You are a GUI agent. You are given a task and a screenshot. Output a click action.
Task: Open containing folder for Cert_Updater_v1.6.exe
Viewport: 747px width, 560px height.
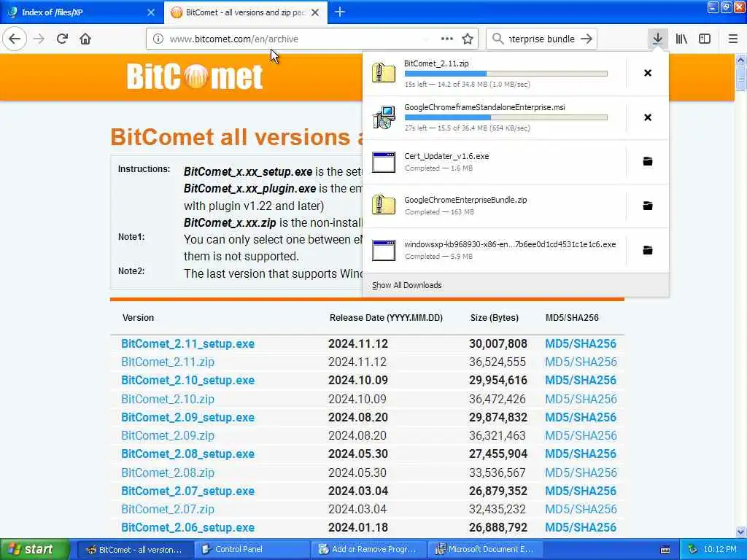tap(648, 161)
